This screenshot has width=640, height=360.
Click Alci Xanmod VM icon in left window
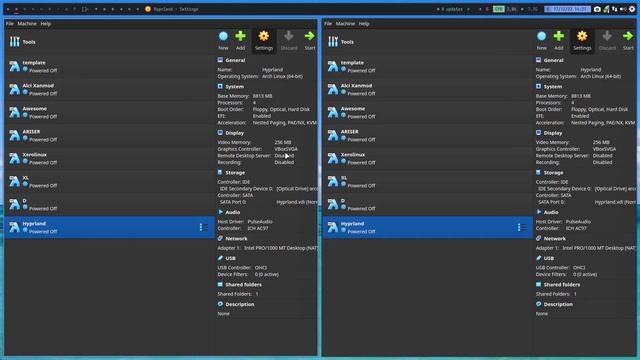15,89
